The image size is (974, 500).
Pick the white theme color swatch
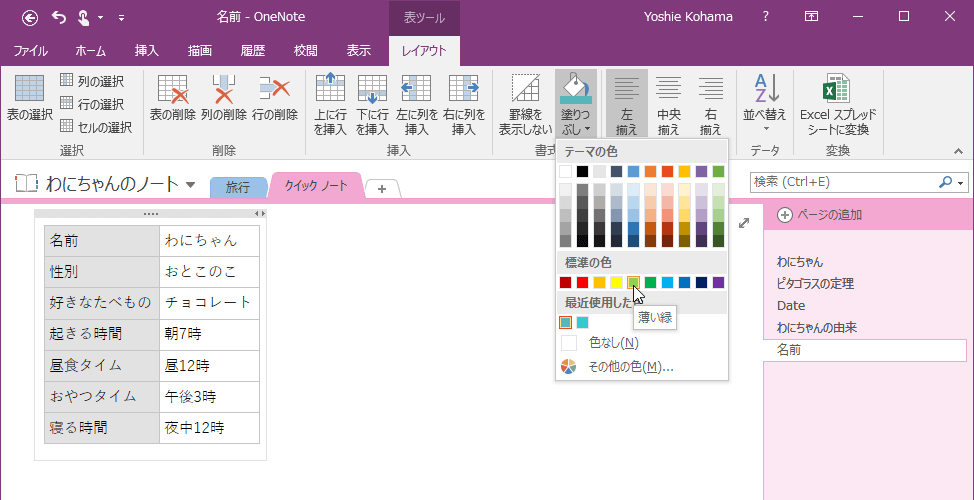coord(565,171)
